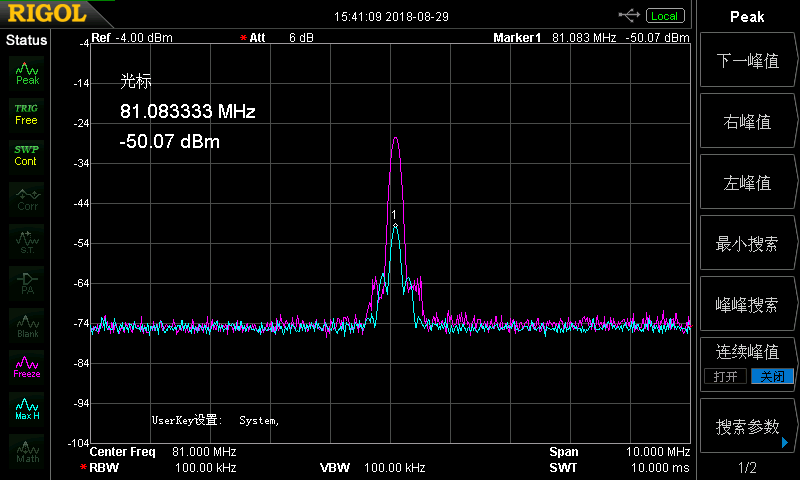Click the Peak status icon
Screen dimensions: 800x480
pyautogui.click(x=27, y=72)
